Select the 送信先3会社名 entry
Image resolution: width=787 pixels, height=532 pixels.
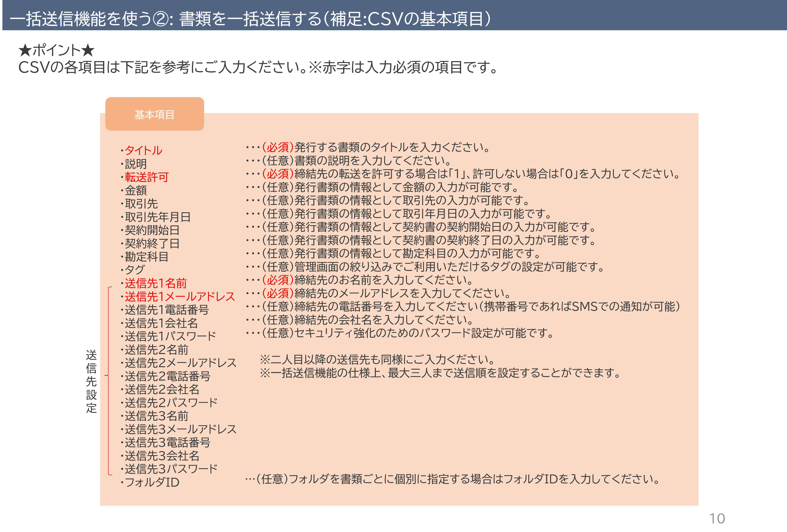coord(162,456)
